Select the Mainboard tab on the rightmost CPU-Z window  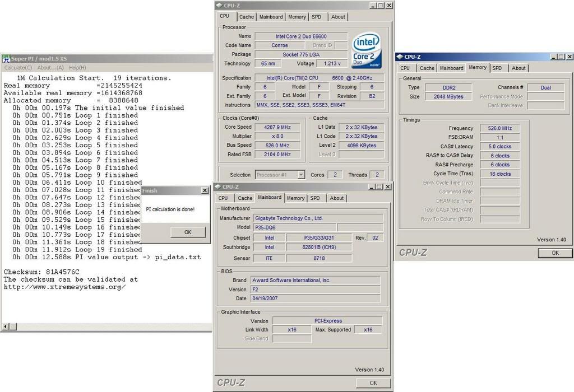451,68
